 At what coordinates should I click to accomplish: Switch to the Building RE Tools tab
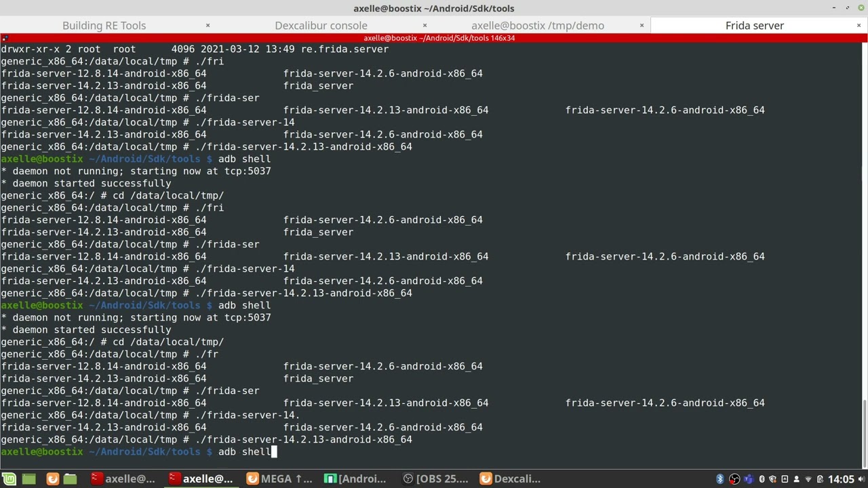[104, 25]
